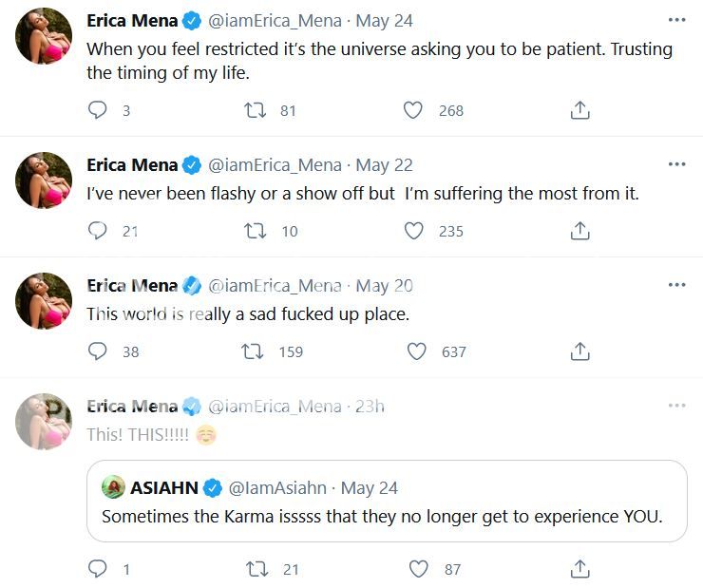
Task: Like the tweet with 268 likes
Action: pyautogui.click(x=413, y=110)
